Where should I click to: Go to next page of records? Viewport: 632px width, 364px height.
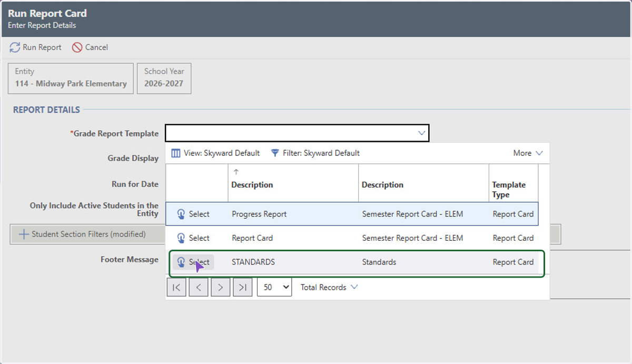(x=221, y=287)
